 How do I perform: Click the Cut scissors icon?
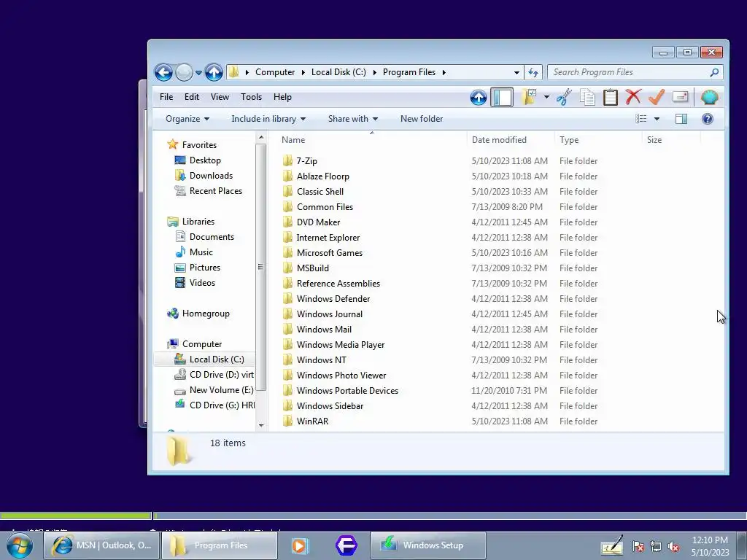point(564,97)
